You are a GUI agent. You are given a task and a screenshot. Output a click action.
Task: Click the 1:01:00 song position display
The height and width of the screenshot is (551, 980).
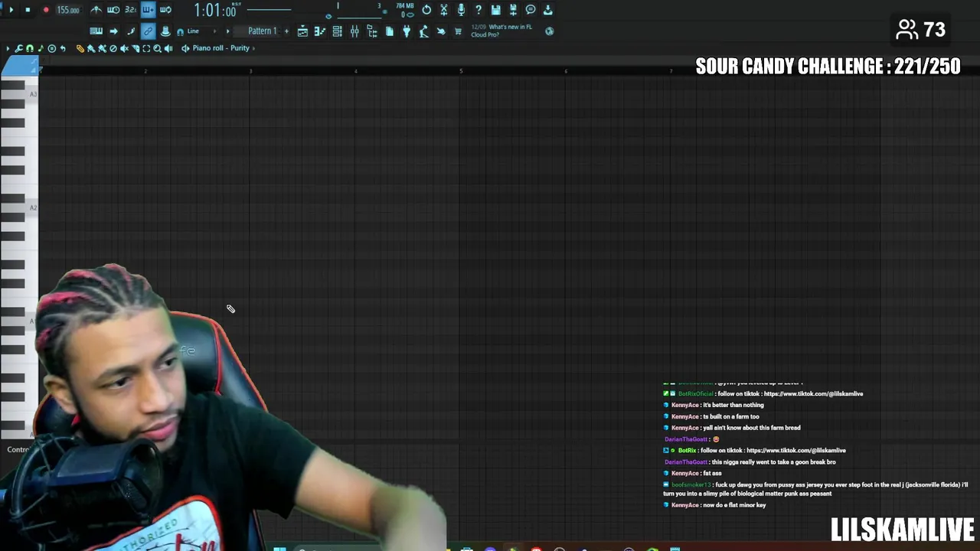tap(214, 10)
